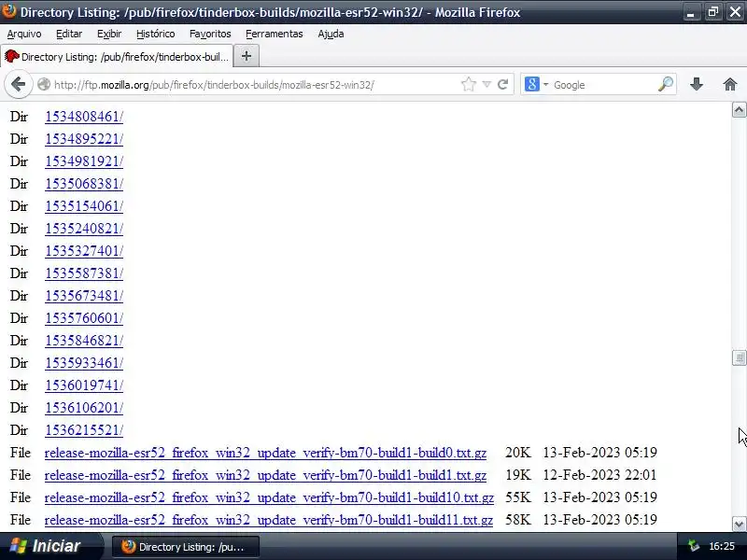Open a new tab with the plus button
Viewport: 747px width, 560px height.
pos(247,56)
